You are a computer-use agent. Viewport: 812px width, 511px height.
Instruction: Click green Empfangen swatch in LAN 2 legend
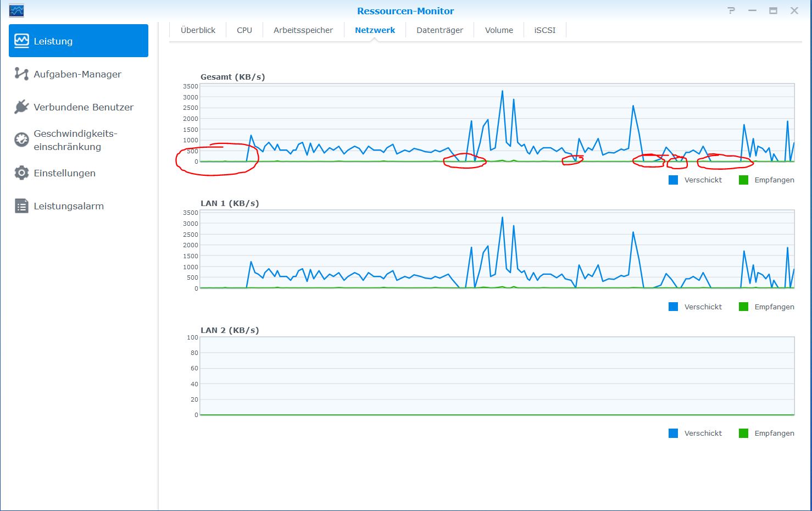pyautogui.click(x=743, y=433)
